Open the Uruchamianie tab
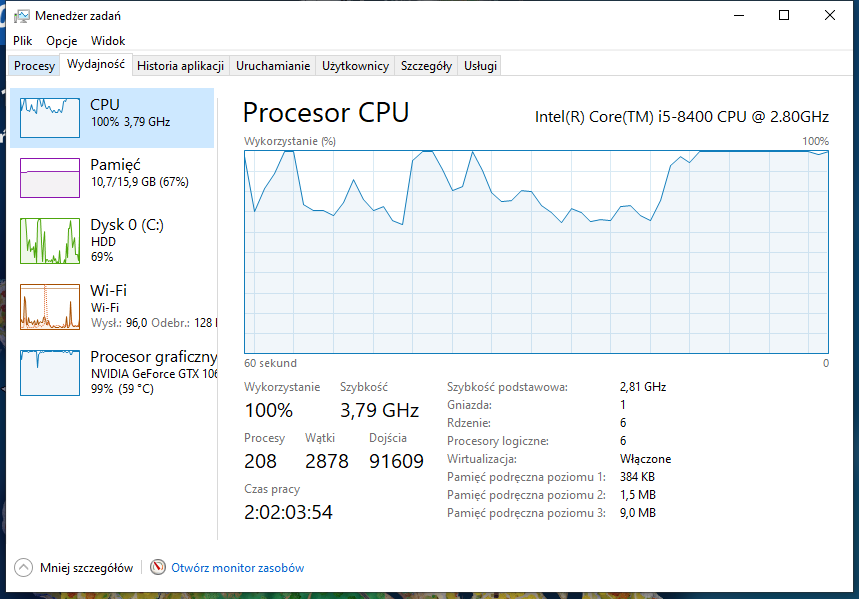859x599 pixels. pos(273,66)
